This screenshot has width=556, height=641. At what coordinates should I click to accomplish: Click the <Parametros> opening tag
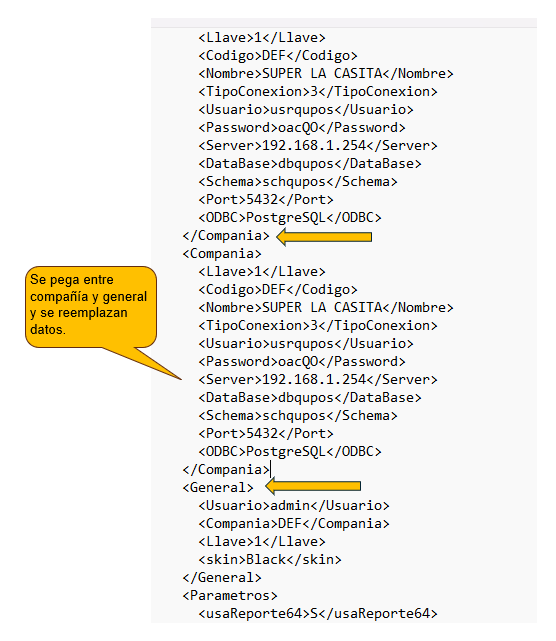(230, 595)
